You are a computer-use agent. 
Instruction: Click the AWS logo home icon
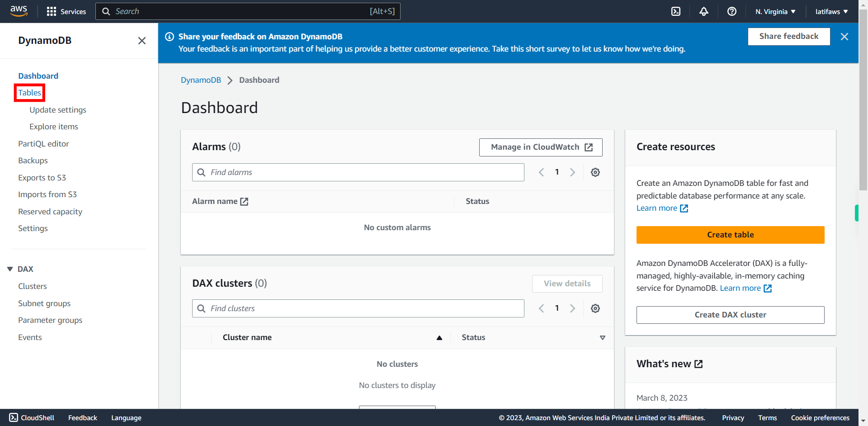coord(19,11)
